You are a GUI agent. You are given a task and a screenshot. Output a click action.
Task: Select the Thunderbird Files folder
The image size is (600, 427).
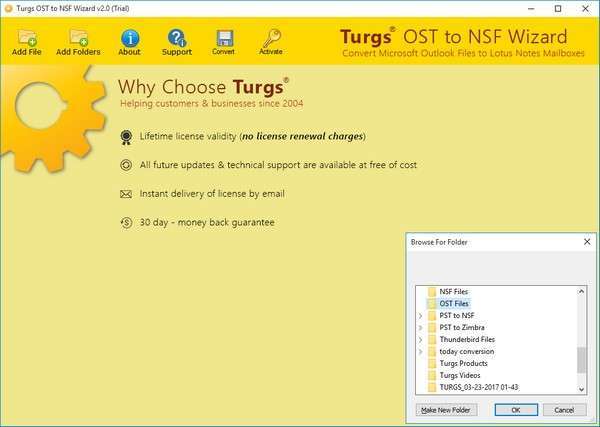pyautogui.click(x=467, y=339)
